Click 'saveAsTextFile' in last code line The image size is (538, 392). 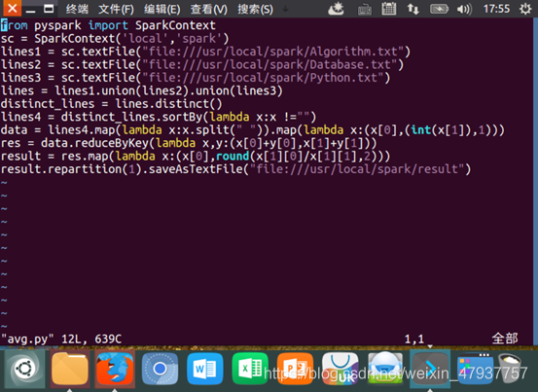click(x=196, y=169)
